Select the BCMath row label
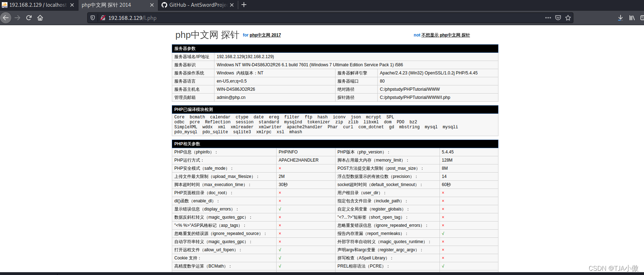 pos(203,266)
